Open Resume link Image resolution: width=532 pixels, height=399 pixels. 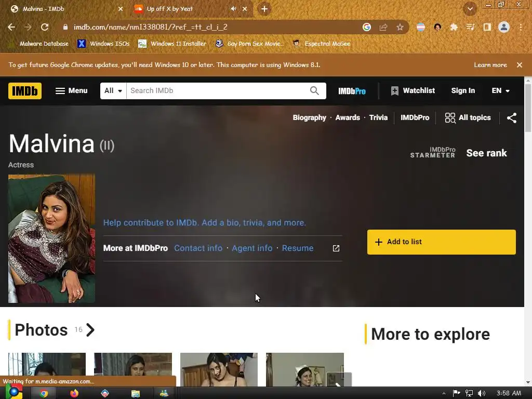(x=298, y=248)
